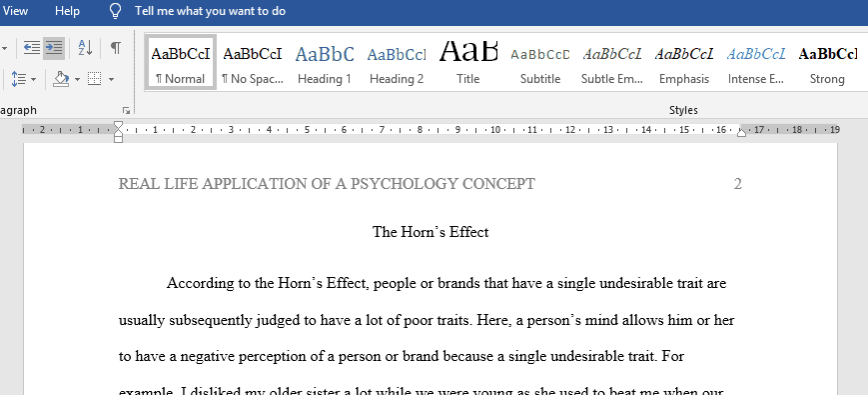Click the Increase Indent icon
Viewport: 868px width, 395px height.
(x=54, y=48)
